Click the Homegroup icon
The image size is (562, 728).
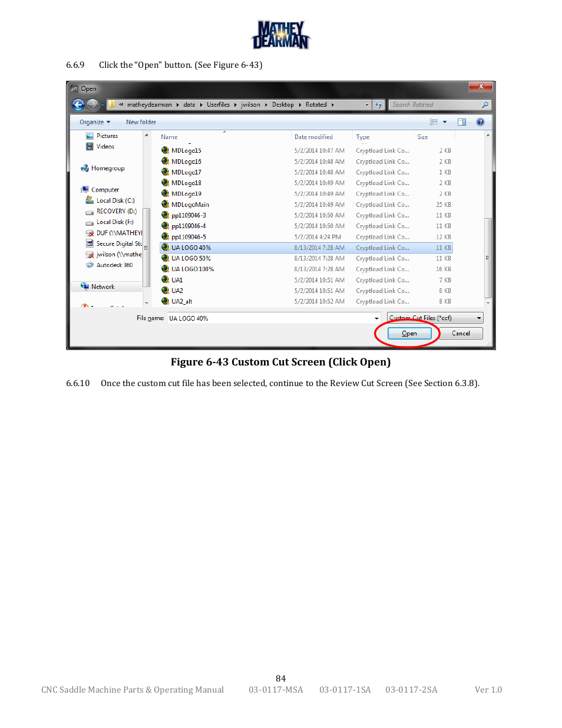coord(85,168)
